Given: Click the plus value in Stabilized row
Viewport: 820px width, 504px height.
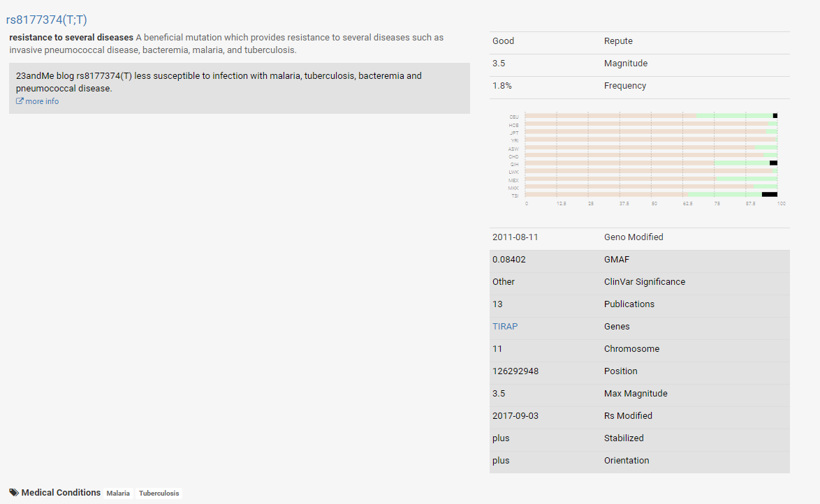Looking at the screenshot, I should point(501,438).
